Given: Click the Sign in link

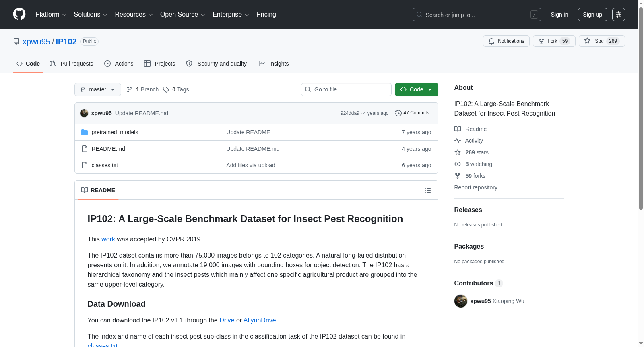Looking at the screenshot, I should click(x=559, y=15).
